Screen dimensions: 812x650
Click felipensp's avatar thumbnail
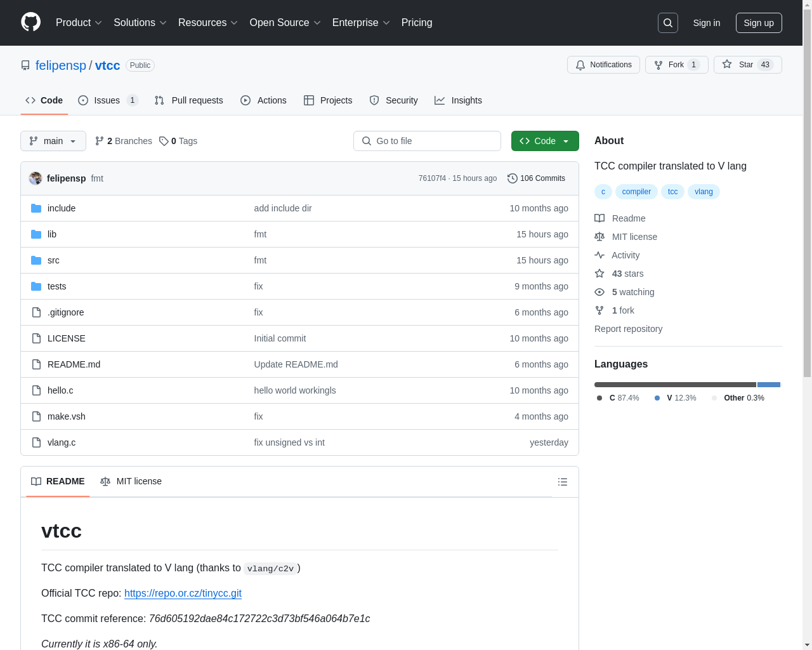(x=36, y=178)
